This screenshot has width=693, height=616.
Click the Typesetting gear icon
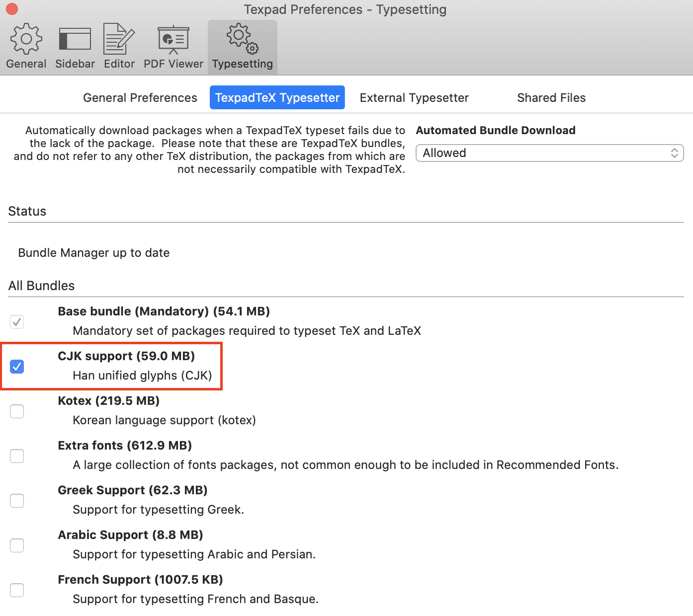(242, 45)
